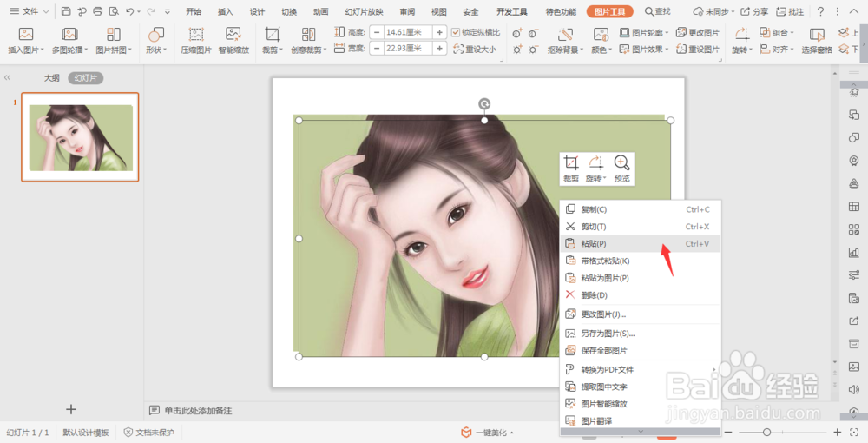Increase brightness with the sun plus icon
Viewport: 868px width, 443px height.
click(x=517, y=50)
